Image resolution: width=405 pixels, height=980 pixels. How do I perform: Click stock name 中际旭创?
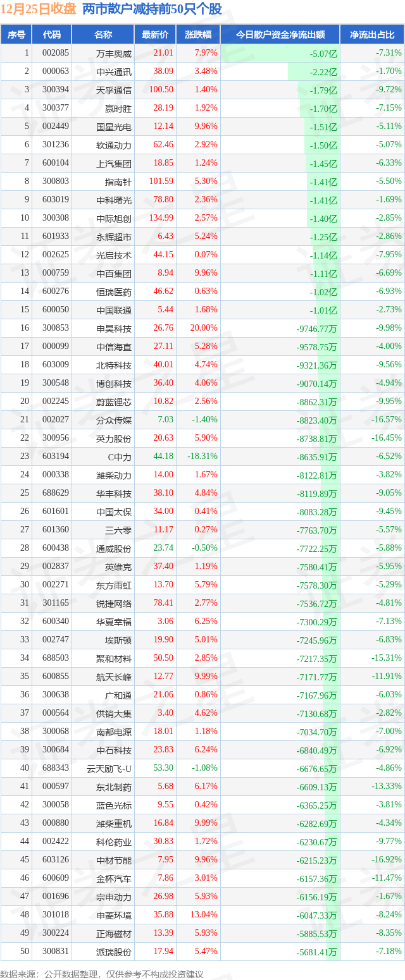114,218
